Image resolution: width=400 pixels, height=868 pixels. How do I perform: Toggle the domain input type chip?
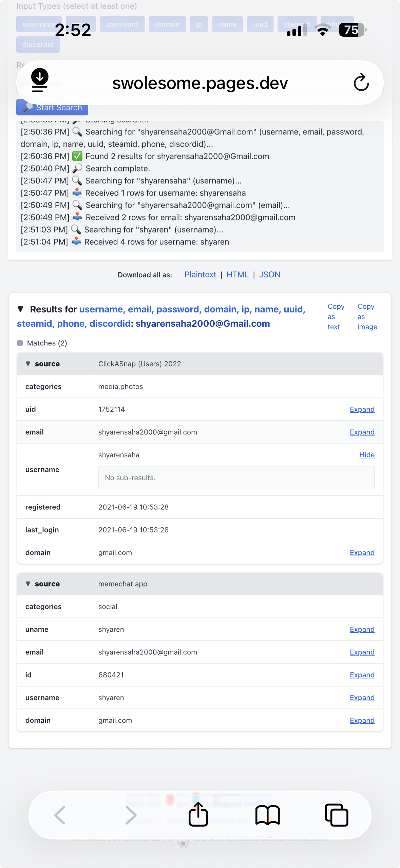[167, 24]
